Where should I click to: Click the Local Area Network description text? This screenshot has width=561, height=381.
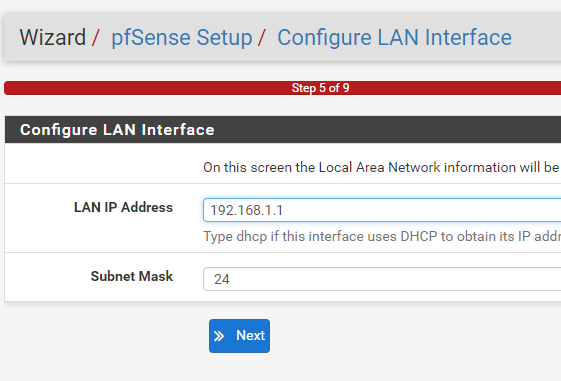(381, 167)
